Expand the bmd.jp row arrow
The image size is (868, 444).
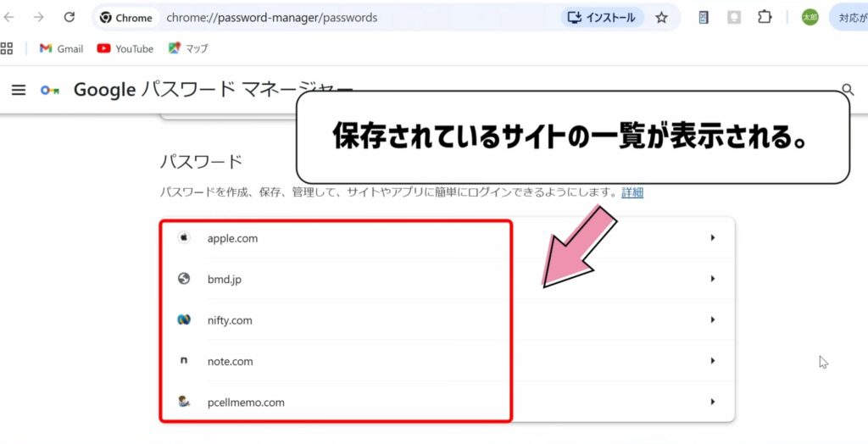coord(713,279)
